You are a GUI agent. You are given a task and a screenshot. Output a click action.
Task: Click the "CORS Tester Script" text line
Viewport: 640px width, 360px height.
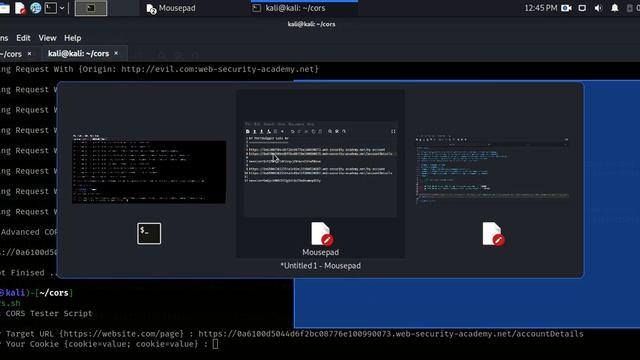click(x=49, y=313)
